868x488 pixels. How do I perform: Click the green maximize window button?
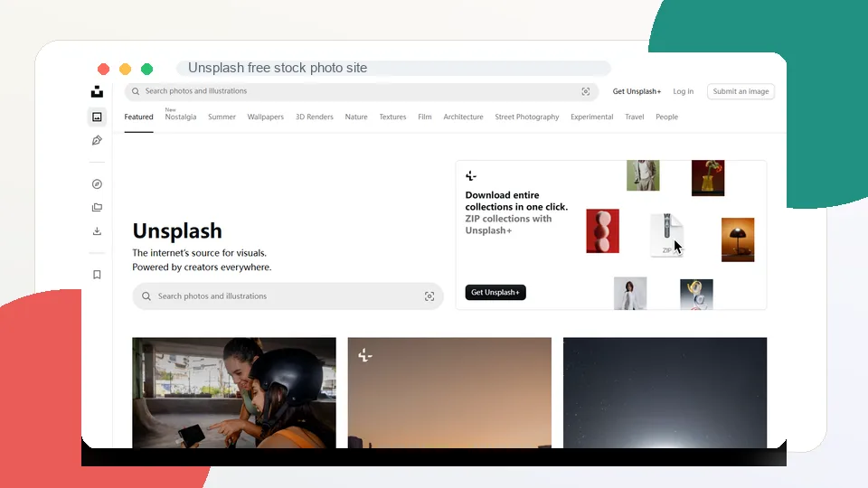(x=146, y=70)
